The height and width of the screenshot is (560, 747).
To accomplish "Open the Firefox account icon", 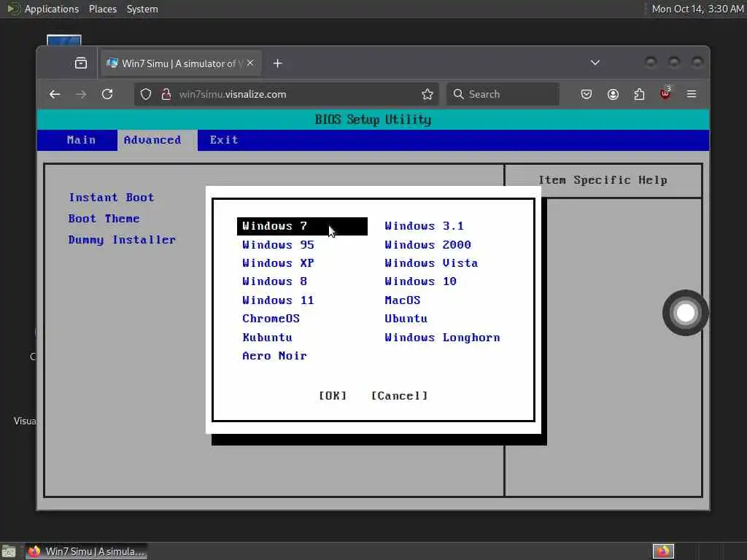I will 613,94.
